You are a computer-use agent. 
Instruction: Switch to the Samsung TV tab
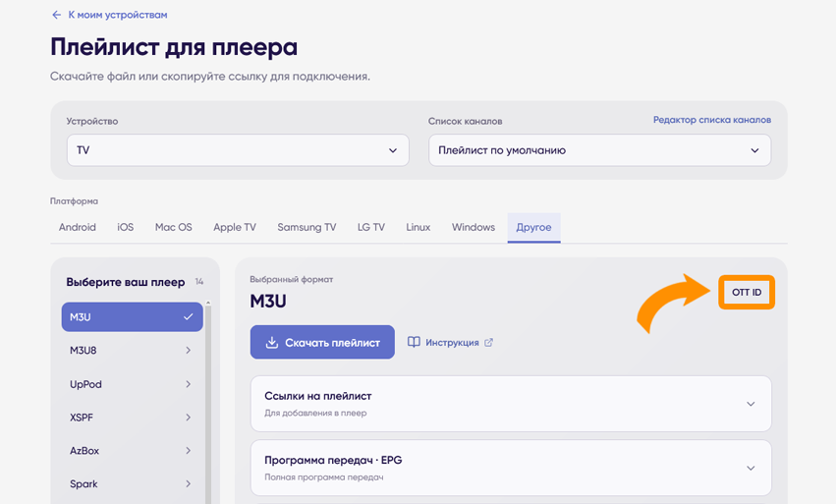tap(307, 227)
